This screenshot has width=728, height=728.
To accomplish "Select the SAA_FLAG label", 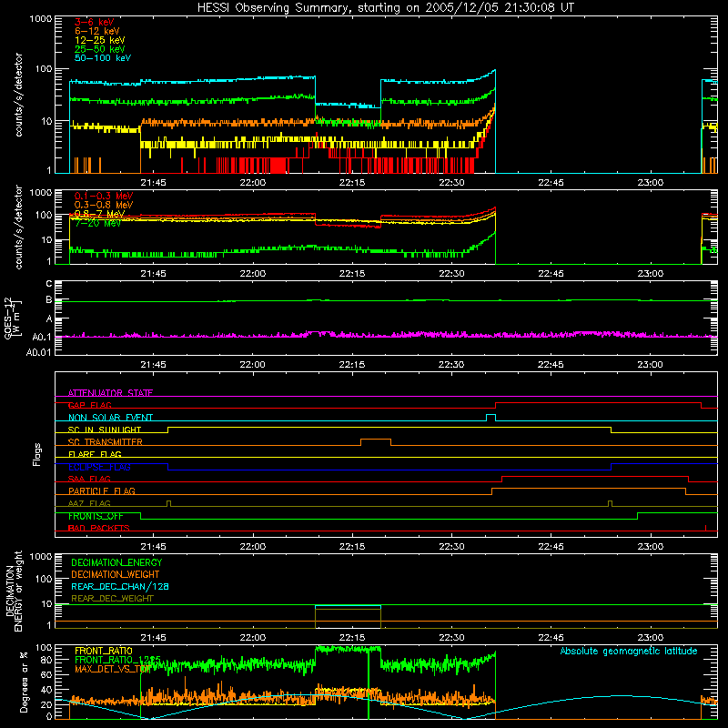I will pyautogui.click(x=89, y=479).
